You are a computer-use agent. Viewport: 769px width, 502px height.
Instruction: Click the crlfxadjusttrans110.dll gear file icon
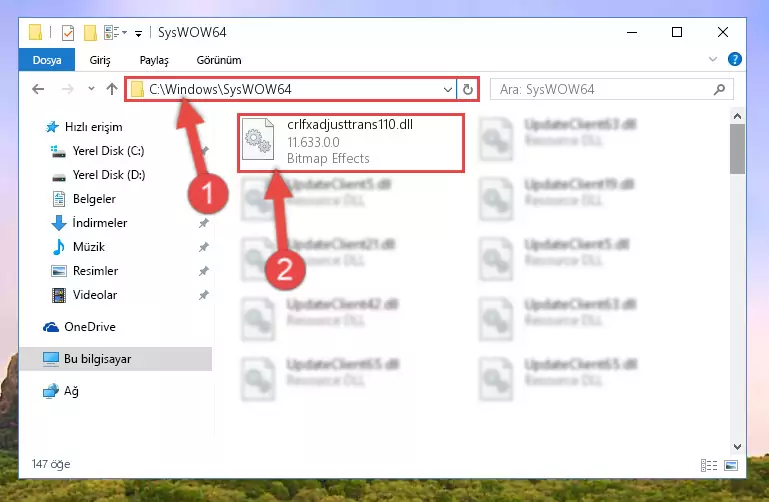pos(258,139)
